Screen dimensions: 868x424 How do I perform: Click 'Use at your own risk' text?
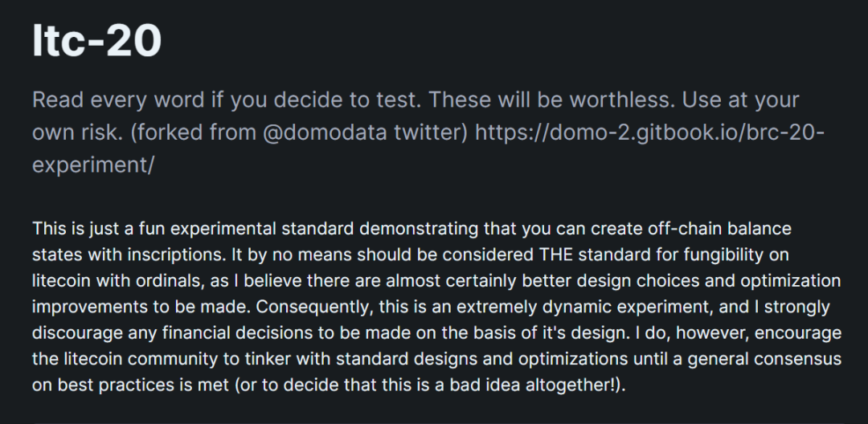tap(723, 100)
